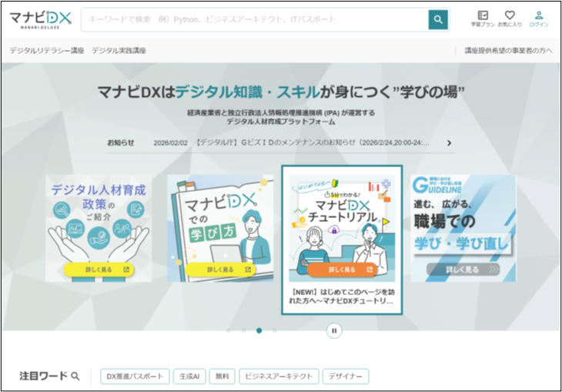Pause the banner carousel
The image size is (562, 392).
point(334,330)
